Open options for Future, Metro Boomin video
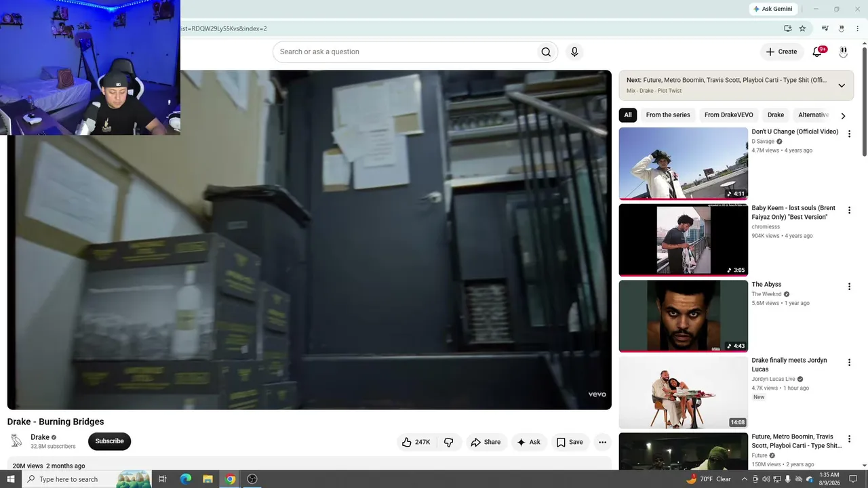This screenshot has height=488, width=868. (849, 439)
